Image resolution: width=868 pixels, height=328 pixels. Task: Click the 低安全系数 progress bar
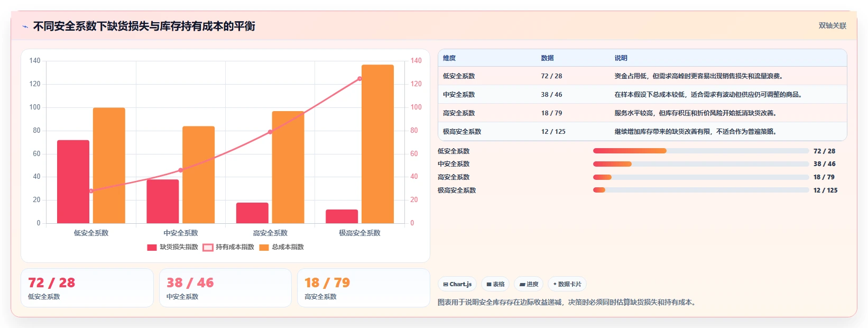point(701,151)
